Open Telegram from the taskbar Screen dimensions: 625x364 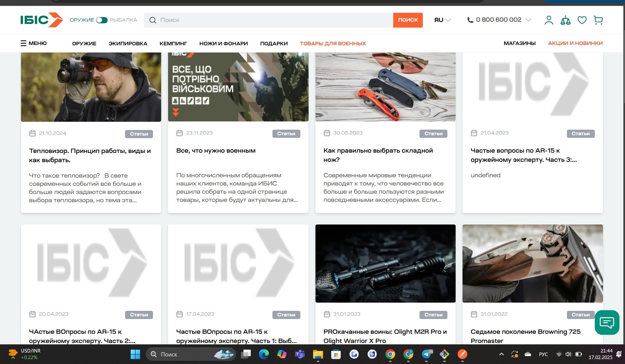pyautogui.click(x=426, y=354)
